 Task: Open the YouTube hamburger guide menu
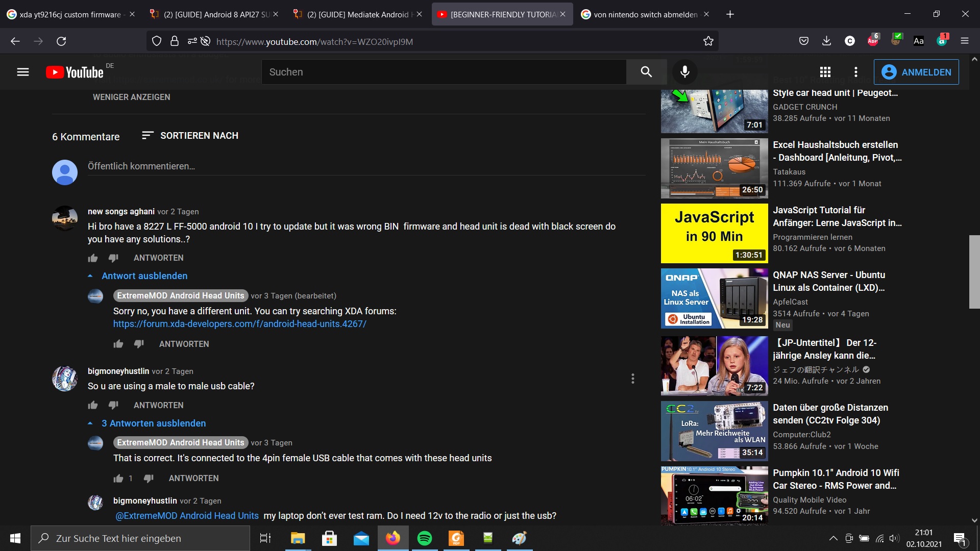point(23,72)
